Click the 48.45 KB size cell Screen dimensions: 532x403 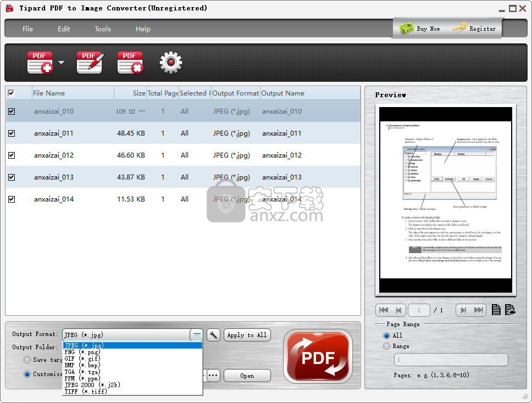(x=131, y=133)
